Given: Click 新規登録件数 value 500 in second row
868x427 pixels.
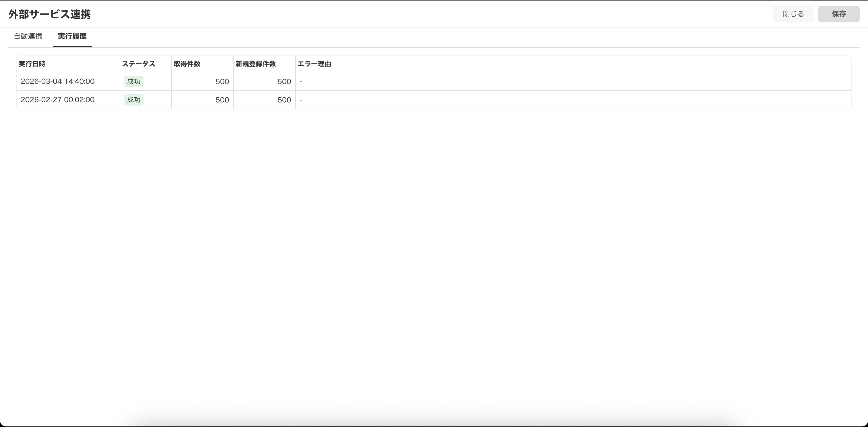Looking at the screenshot, I should (284, 100).
